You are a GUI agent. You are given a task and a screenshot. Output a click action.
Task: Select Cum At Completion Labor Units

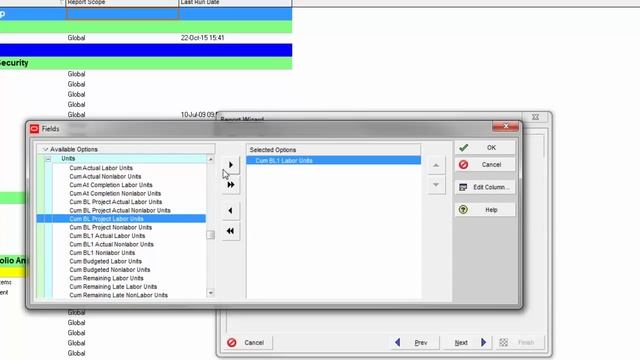click(x=111, y=185)
